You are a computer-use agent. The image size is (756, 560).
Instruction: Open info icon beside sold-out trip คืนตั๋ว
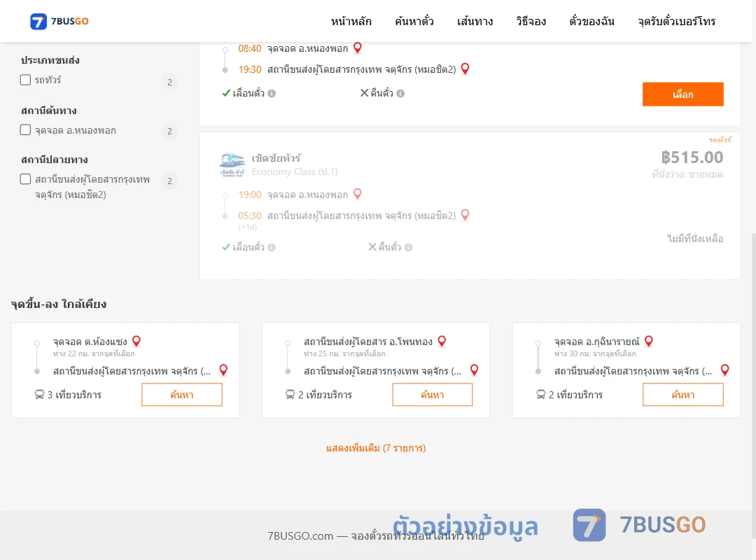(408, 247)
